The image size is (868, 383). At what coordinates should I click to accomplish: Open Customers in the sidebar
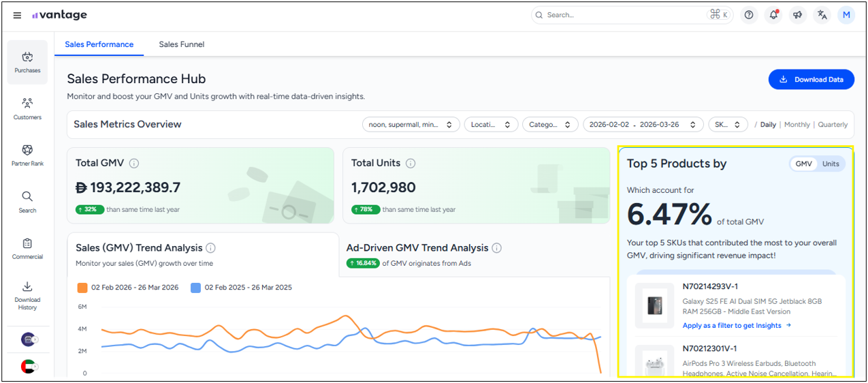pyautogui.click(x=27, y=108)
